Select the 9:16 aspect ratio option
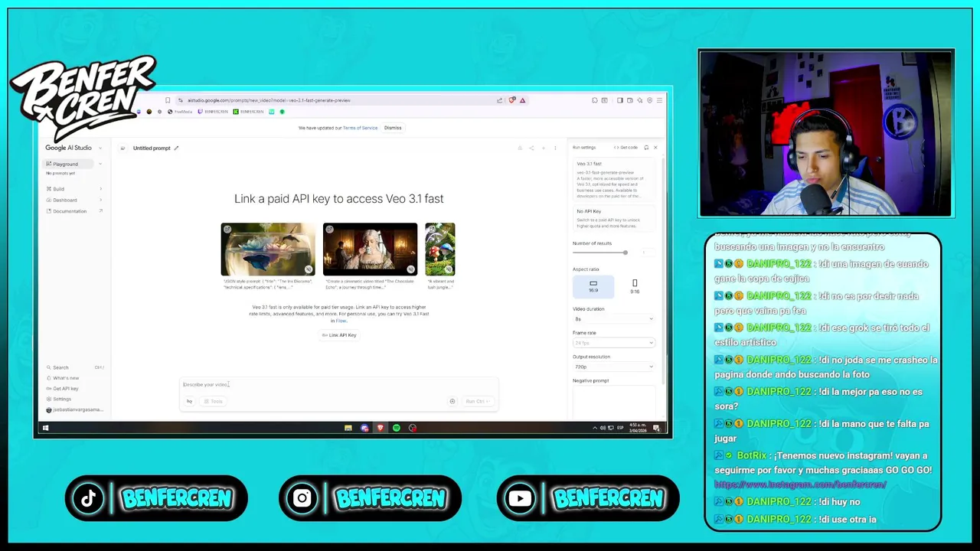980x551 pixels. click(x=635, y=286)
